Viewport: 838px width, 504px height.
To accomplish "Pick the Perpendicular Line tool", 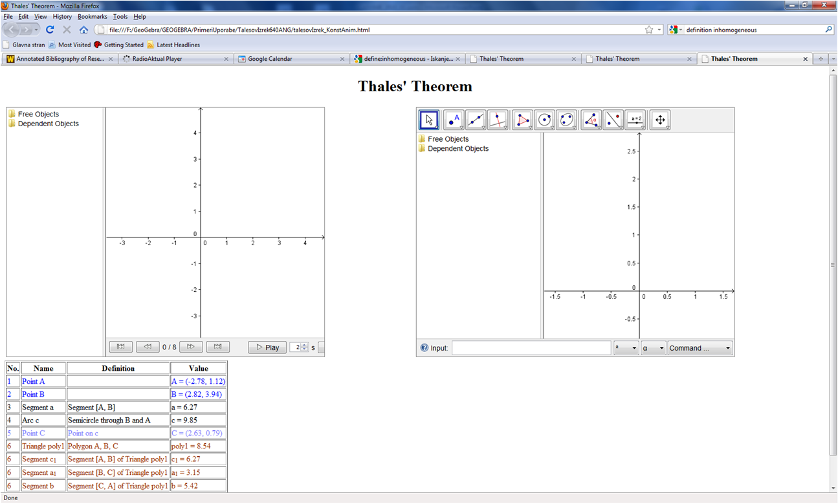I will pyautogui.click(x=498, y=120).
